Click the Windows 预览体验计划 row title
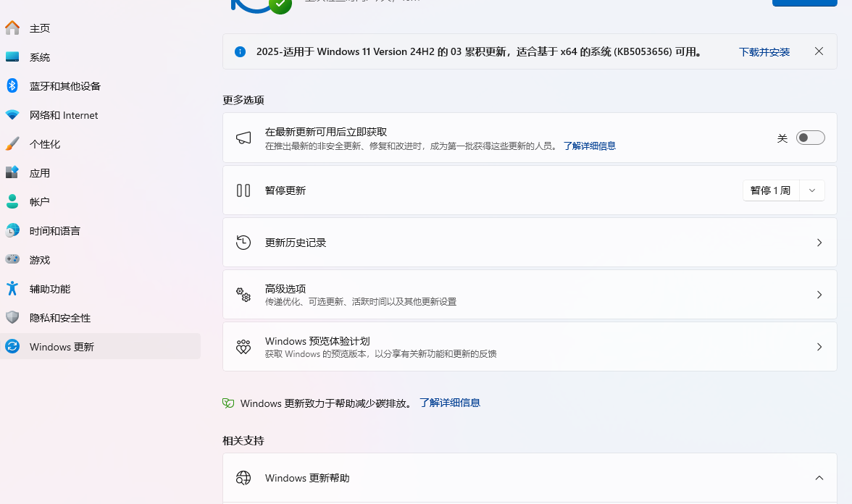Image resolution: width=852 pixels, height=504 pixels. coord(317,341)
